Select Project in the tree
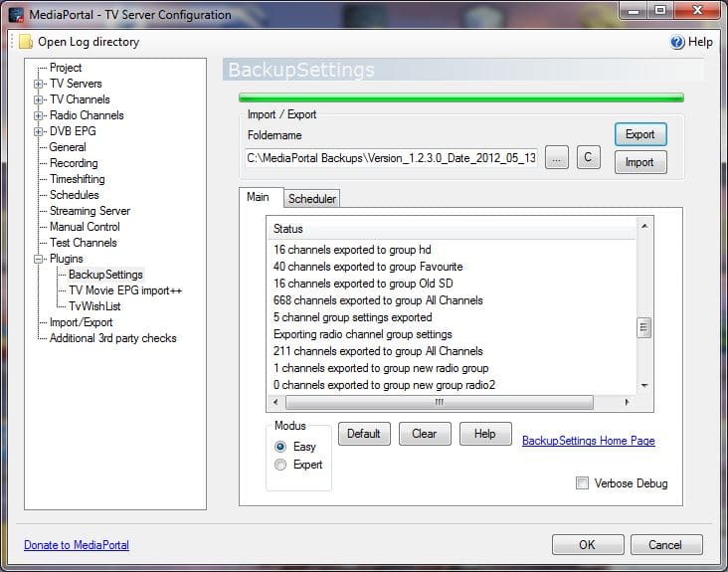The image size is (728, 572). pyautogui.click(x=66, y=68)
